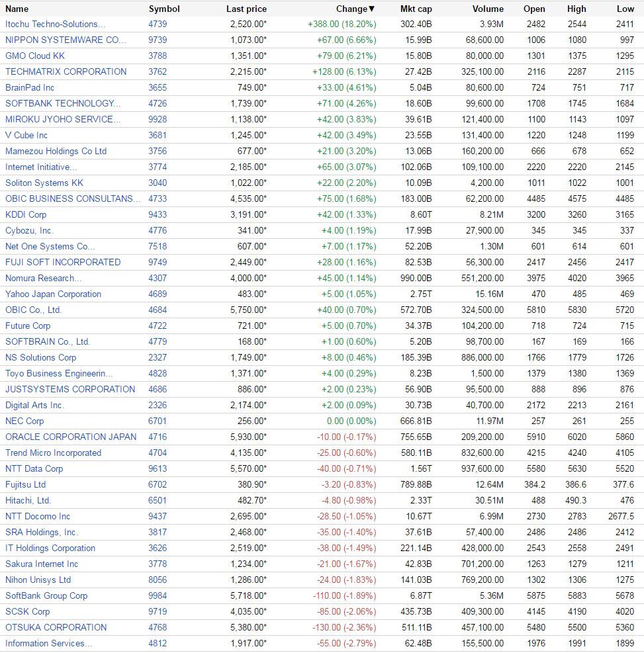
Task: Select Fujitsu last price 380.90
Action: pyautogui.click(x=251, y=485)
